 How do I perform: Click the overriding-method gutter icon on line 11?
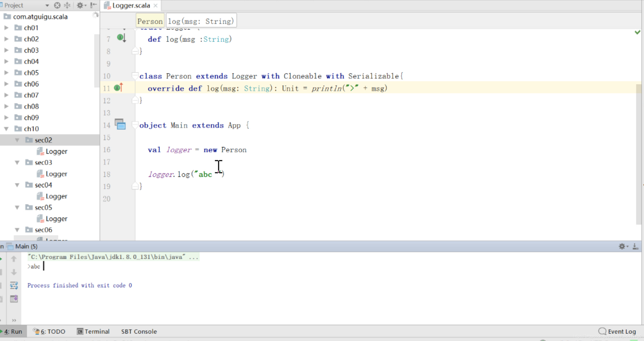119,87
